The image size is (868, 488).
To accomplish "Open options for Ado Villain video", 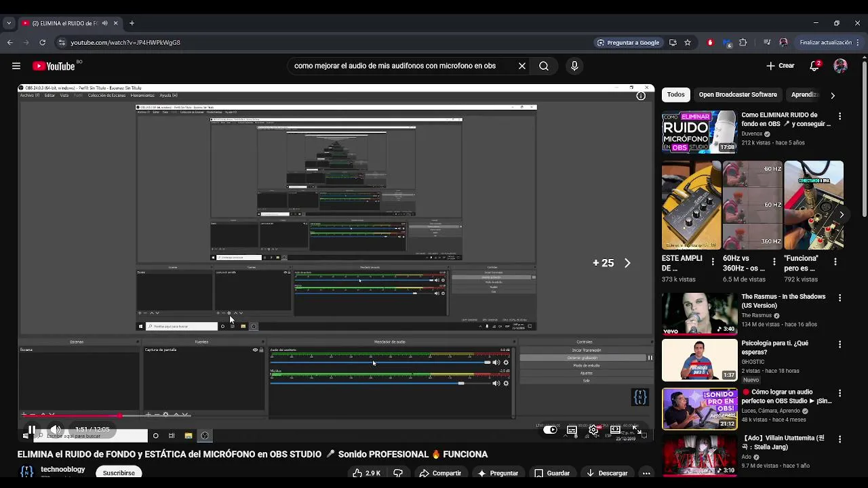I will click(840, 439).
